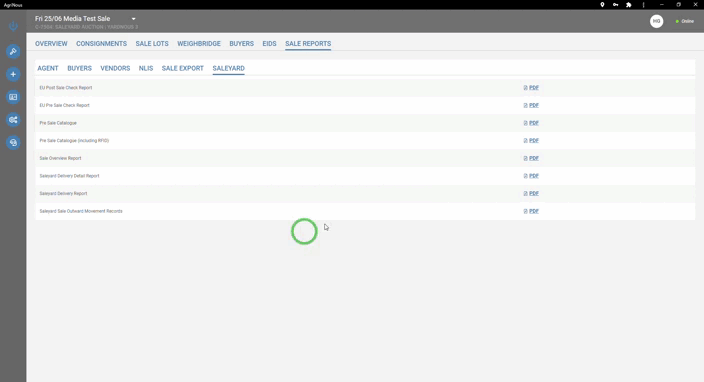Click the key icon in title bar
The height and width of the screenshot is (382, 704).
point(616,4)
